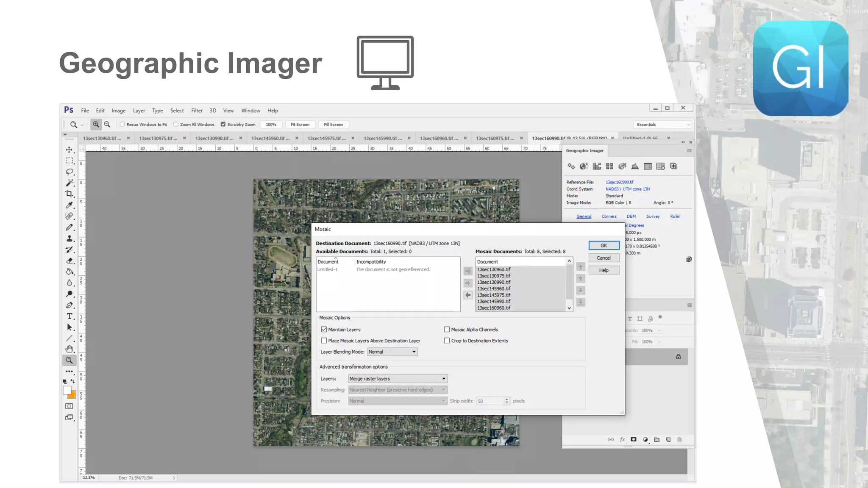Click the Fit Screen button
868x488 pixels.
tap(300, 125)
